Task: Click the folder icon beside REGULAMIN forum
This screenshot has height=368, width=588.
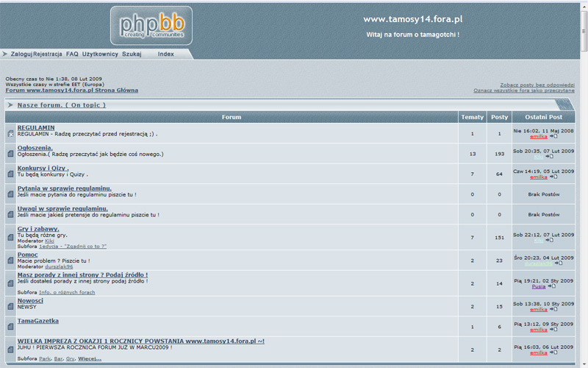Action: coord(10,133)
